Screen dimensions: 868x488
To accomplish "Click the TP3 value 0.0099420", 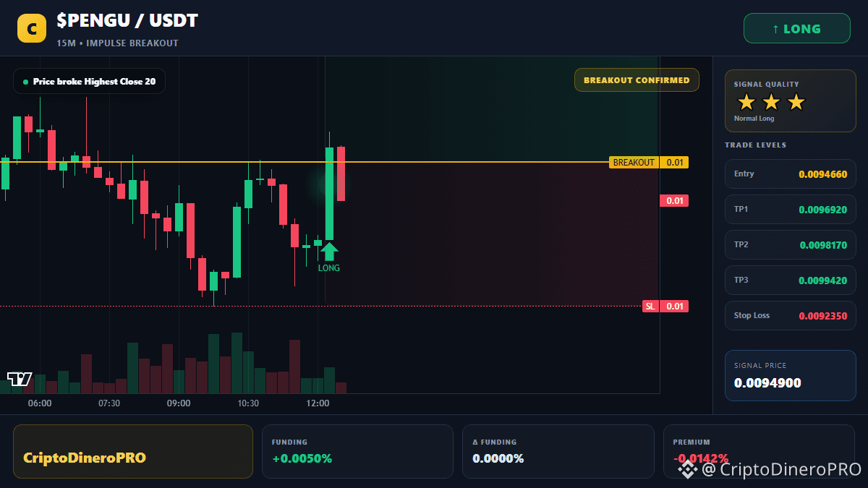I will point(823,281).
